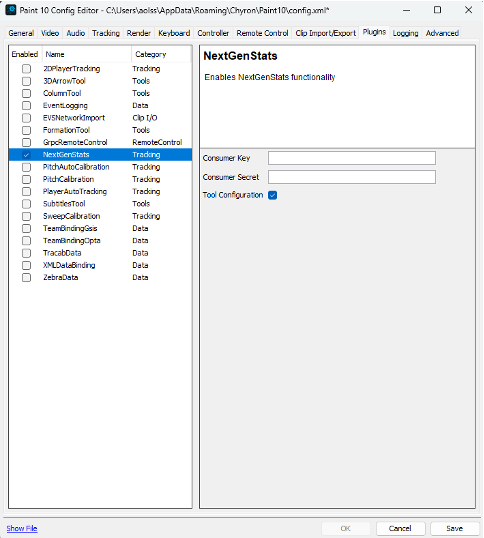Viewport: 484px width, 538px height.
Task: Click the Cancel button
Action: click(x=400, y=528)
